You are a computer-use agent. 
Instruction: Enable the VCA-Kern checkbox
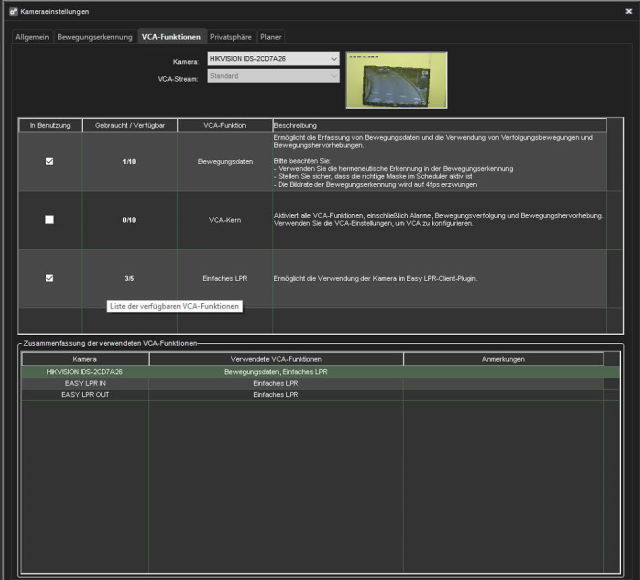50,220
